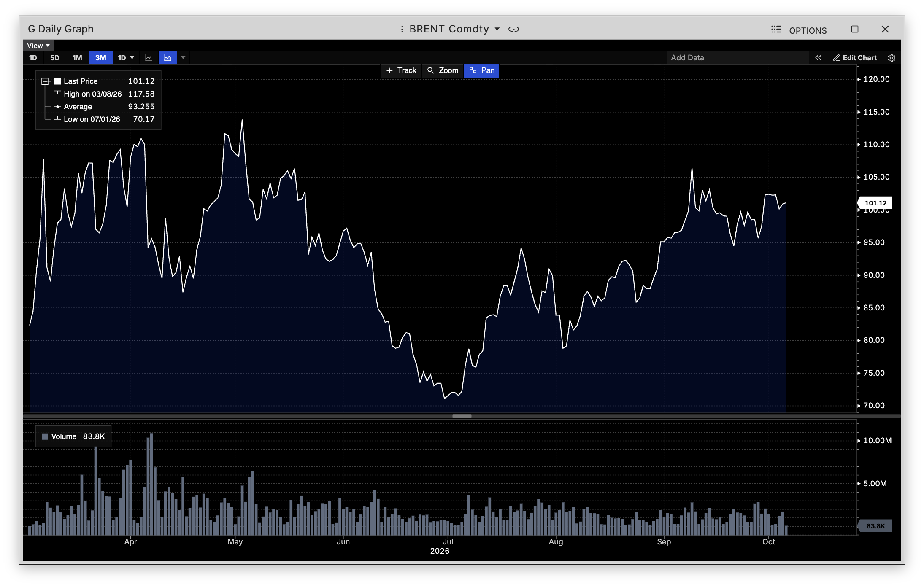Open the OPTIONS menu
The width and height of the screenshot is (924, 587).
(799, 30)
